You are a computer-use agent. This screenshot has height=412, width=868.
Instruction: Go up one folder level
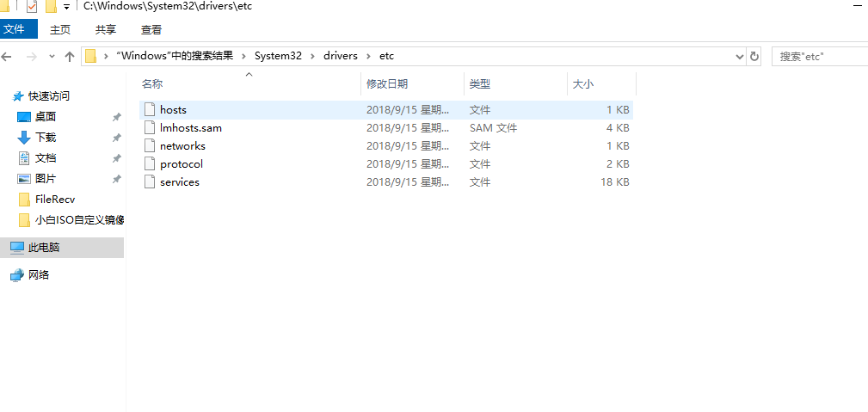(69, 56)
